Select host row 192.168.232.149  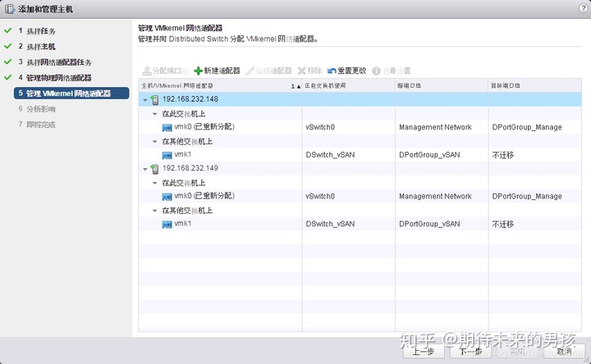[x=360, y=169]
